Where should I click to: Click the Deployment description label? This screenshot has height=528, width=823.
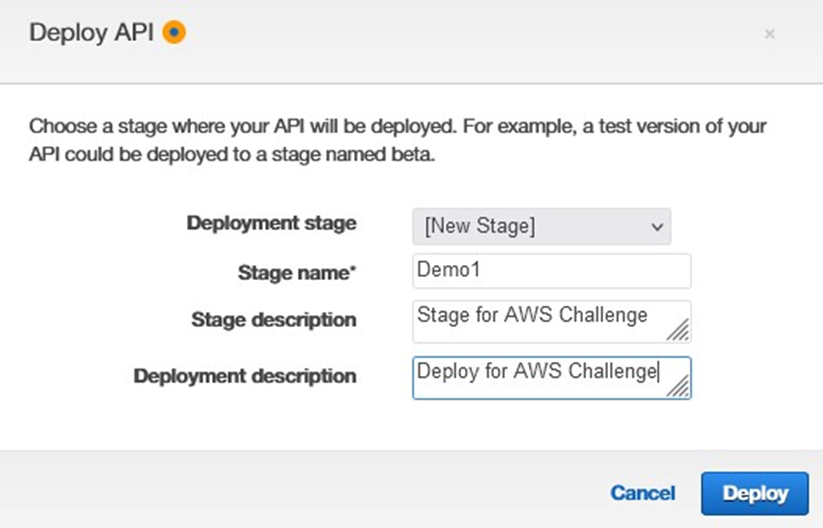(245, 376)
